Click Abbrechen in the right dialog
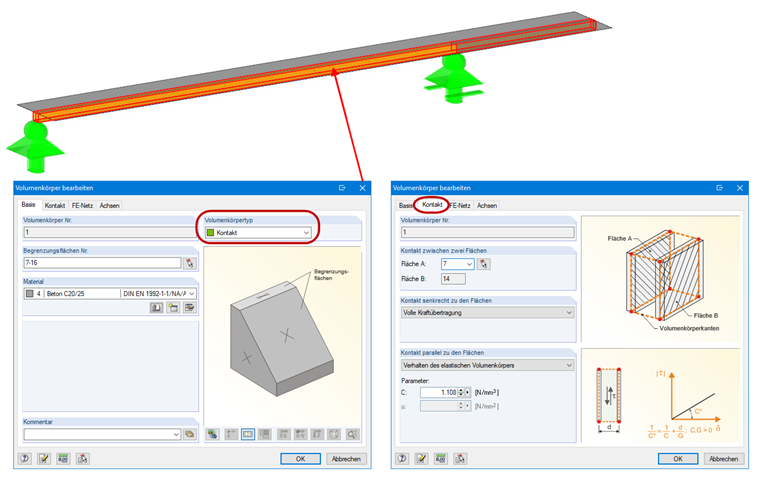 (x=724, y=459)
